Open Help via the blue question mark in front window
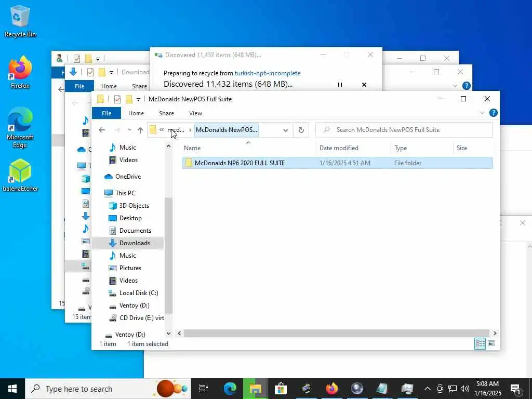Viewport: 532px width, 399px height. [x=494, y=113]
